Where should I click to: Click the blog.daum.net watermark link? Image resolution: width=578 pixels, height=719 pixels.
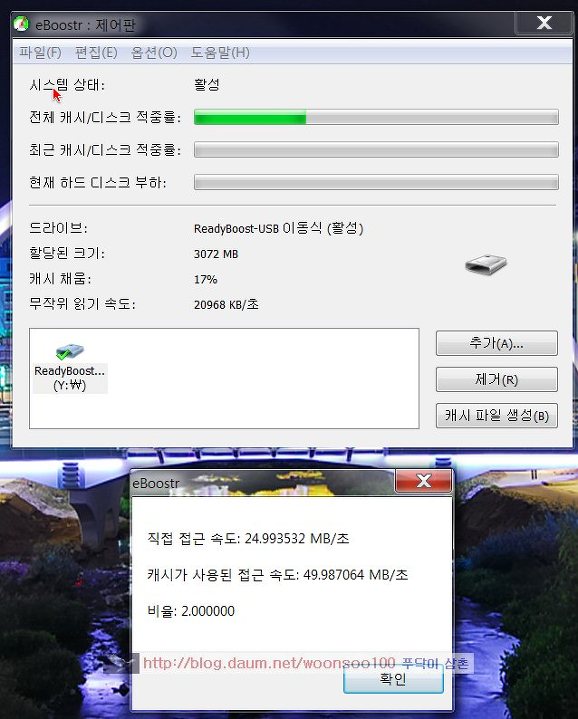(x=269, y=663)
